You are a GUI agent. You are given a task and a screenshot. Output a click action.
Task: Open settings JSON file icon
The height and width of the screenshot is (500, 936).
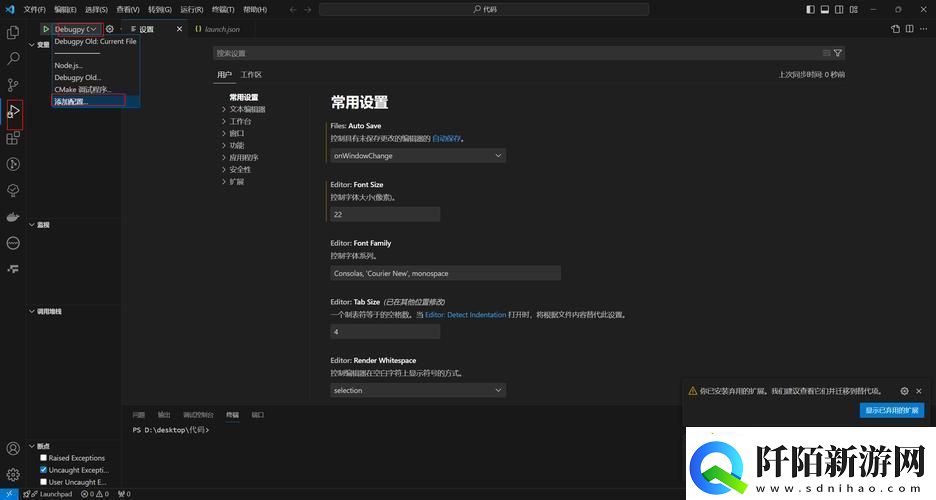tap(895, 29)
